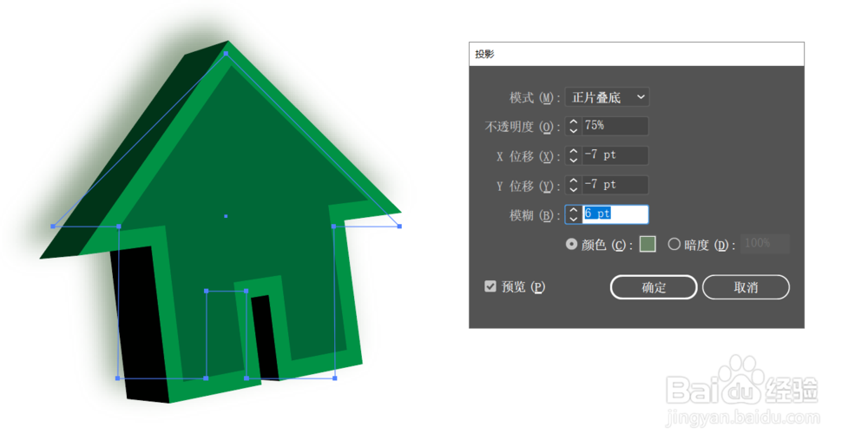Confirm with the 确定 button
The height and width of the screenshot is (447, 868).
(654, 287)
